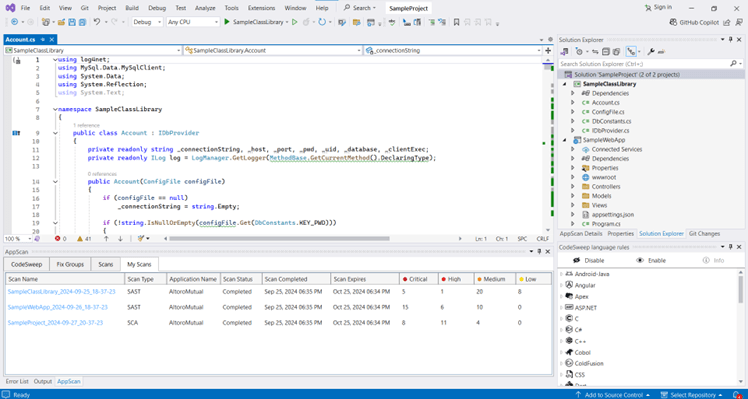Screen dimensions: 748x399
Task: Start debugging with the green play icon
Action: tap(227, 22)
